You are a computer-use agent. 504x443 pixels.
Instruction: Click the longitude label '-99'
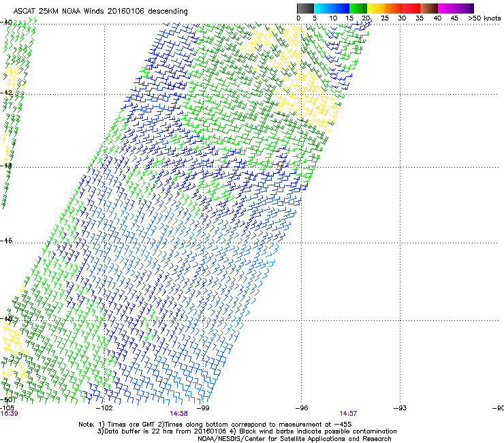pos(203,408)
